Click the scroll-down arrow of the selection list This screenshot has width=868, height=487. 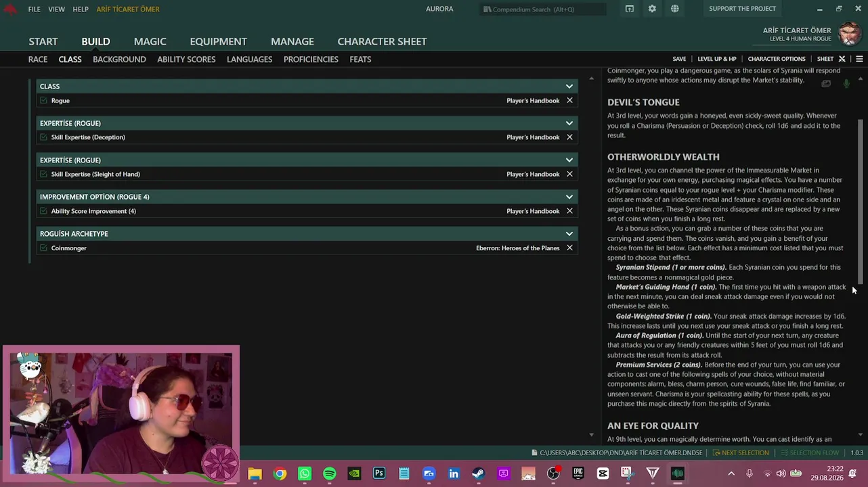[591, 435]
